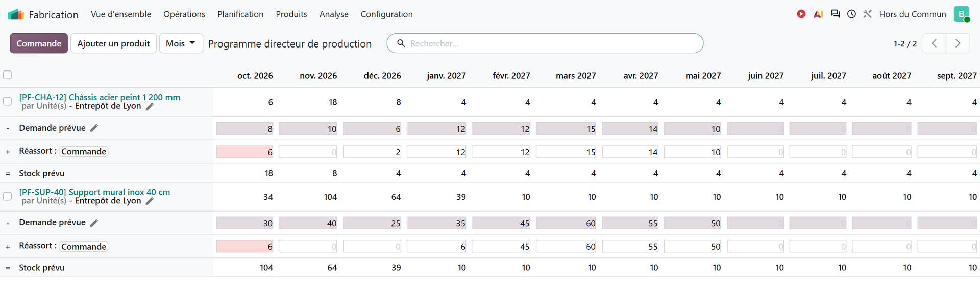Screen dimensions: 980x282
Task: Edit PF-SUP-40 Réassort mai 2027 value 50
Action: [x=693, y=246]
